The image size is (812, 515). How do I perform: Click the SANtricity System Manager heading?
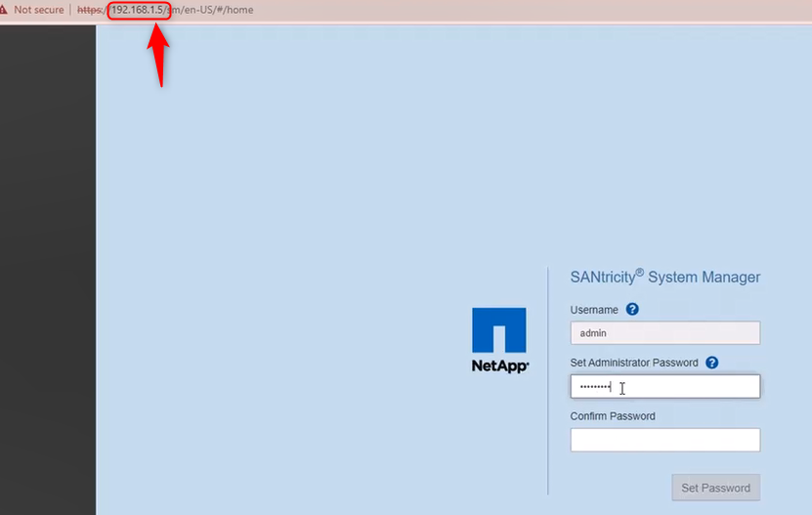click(x=664, y=277)
